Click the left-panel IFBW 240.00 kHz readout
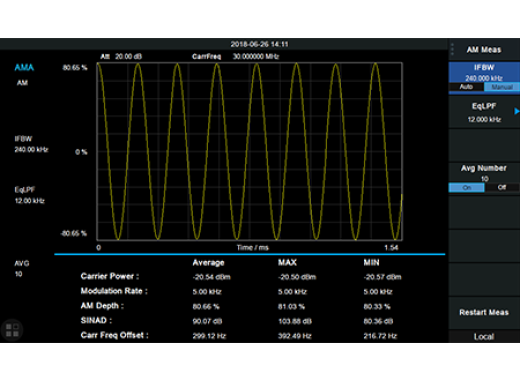This screenshot has height=380, width=520. pos(31,144)
